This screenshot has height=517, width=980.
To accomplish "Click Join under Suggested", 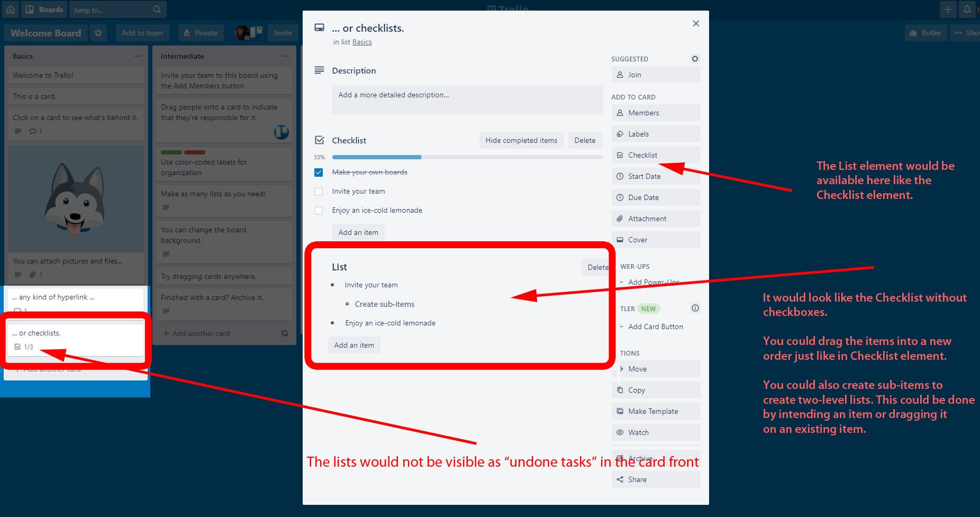I will (x=656, y=75).
